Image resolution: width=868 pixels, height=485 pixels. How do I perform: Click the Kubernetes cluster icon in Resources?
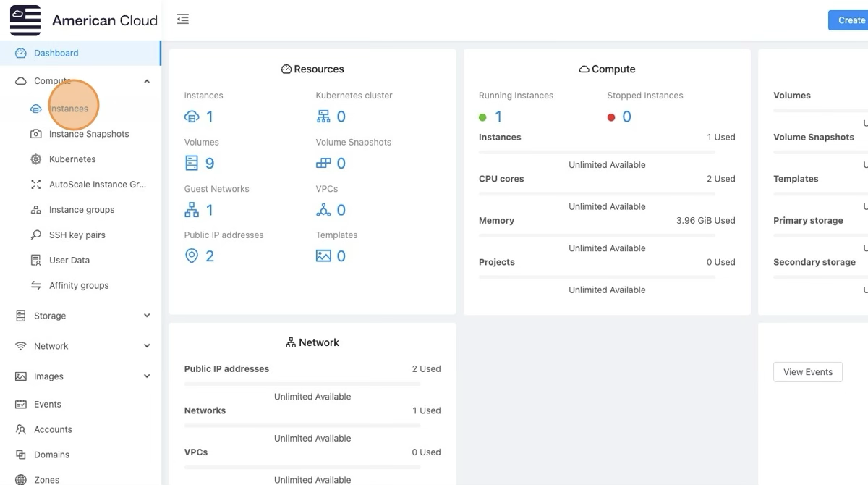tap(323, 117)
